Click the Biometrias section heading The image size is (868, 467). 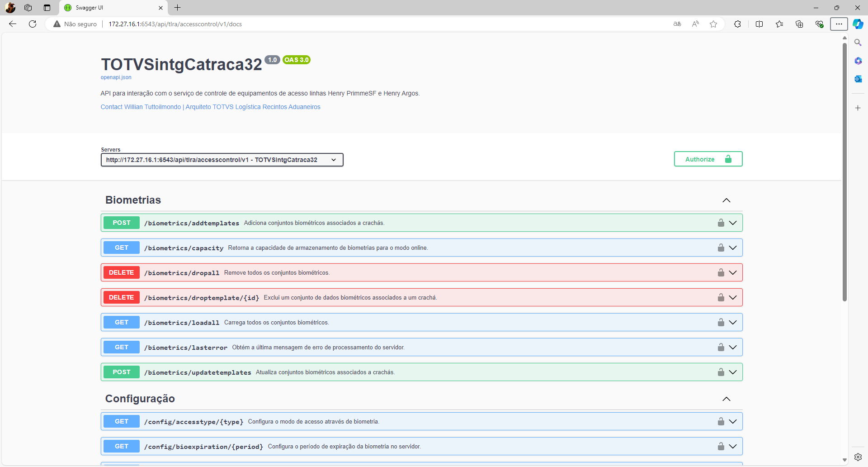(x=133, y=200)
